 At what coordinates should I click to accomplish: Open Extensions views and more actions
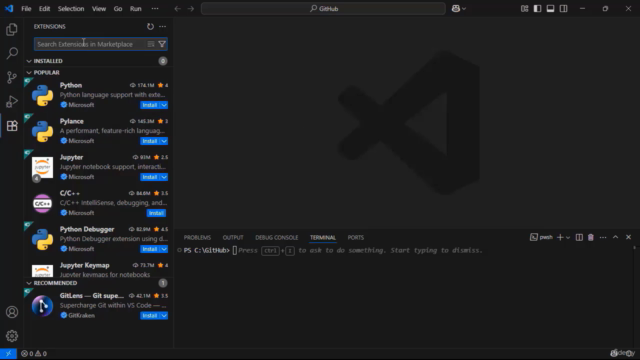[x=162, y=27]
